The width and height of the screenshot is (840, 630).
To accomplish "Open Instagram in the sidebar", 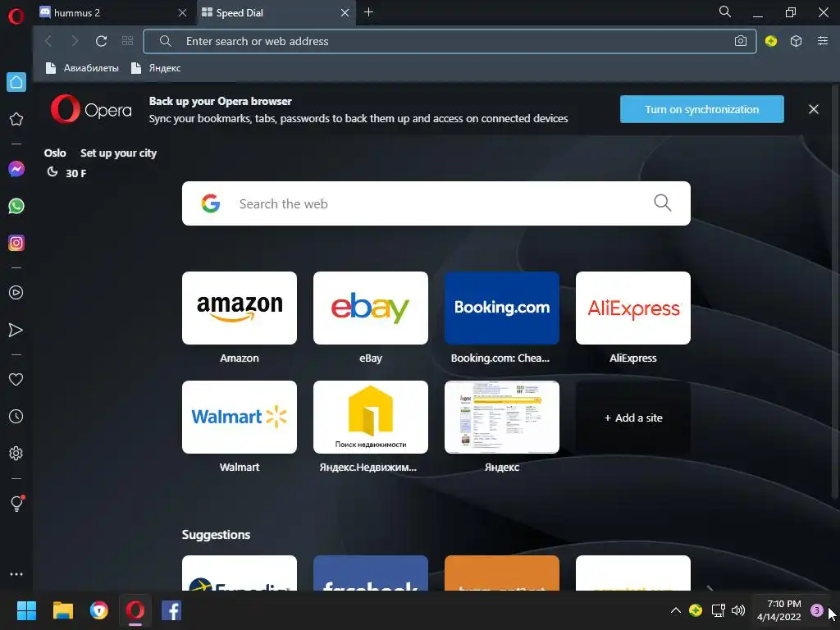I will (16, 243).
